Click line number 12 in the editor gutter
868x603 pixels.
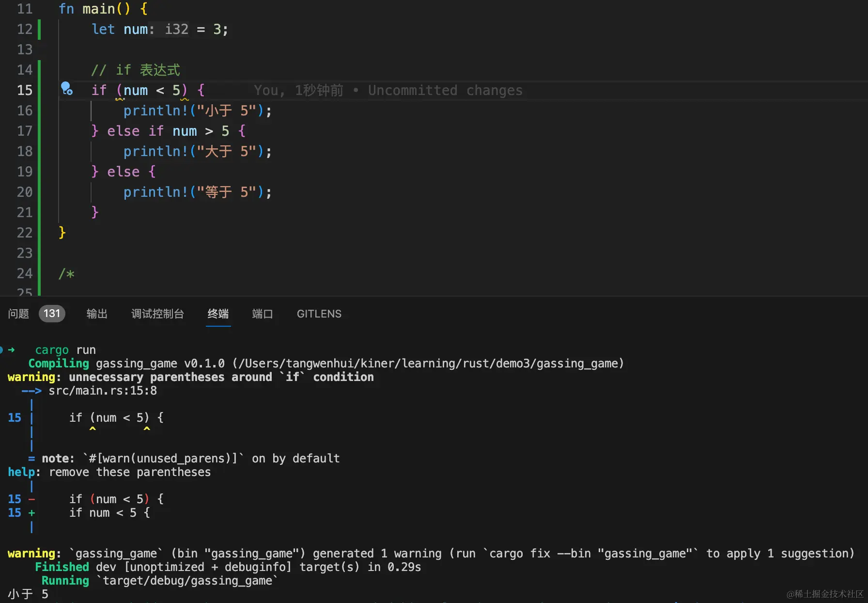coord(25,29)
